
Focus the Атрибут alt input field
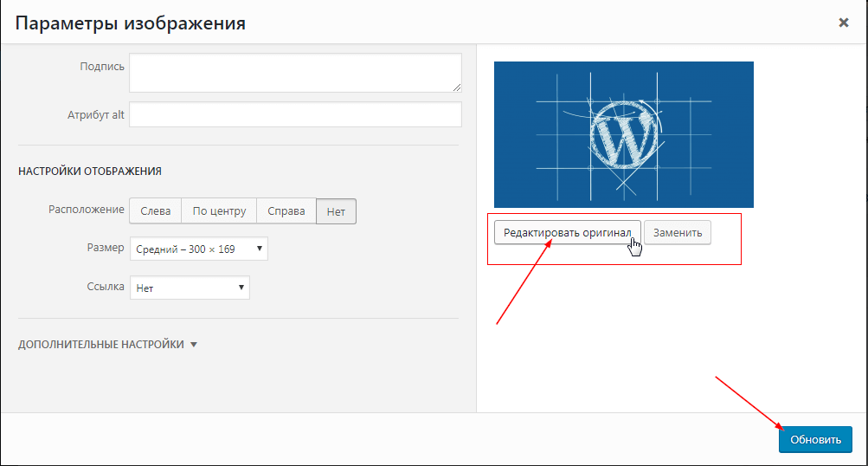pyautogui.click(x=295, y=114)
